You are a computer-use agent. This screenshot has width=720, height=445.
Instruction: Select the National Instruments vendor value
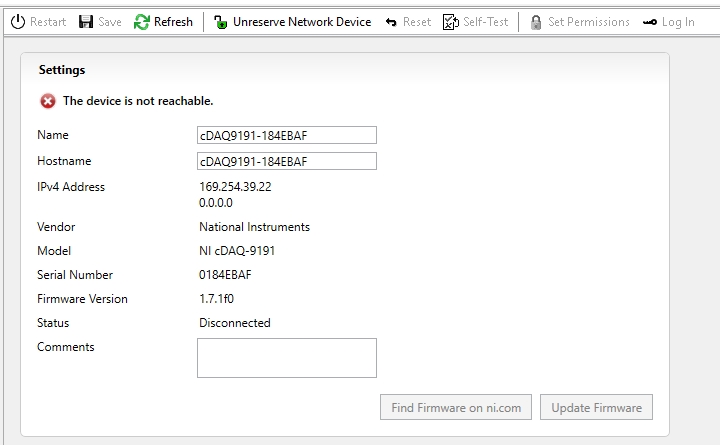(x=254, y=227)
